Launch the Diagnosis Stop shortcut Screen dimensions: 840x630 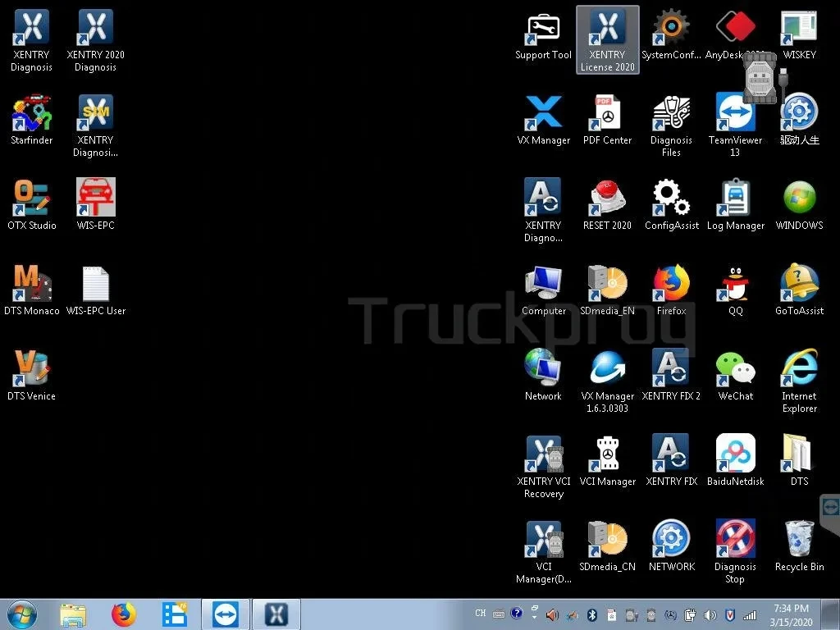click(x=735, y=541)
